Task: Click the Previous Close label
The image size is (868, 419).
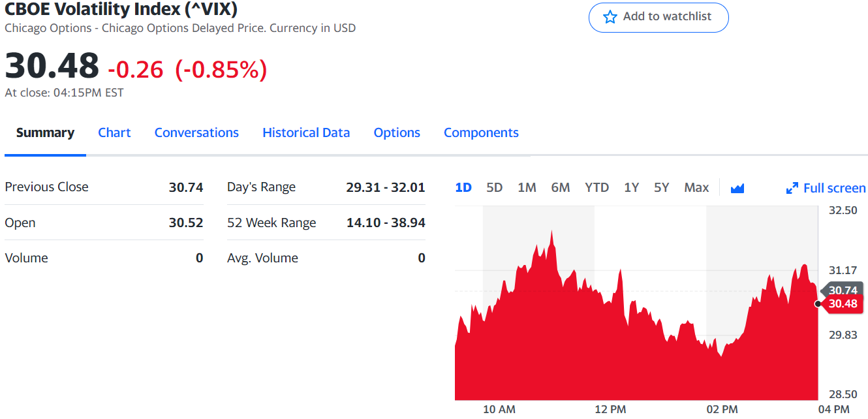Action: [46, 187]
